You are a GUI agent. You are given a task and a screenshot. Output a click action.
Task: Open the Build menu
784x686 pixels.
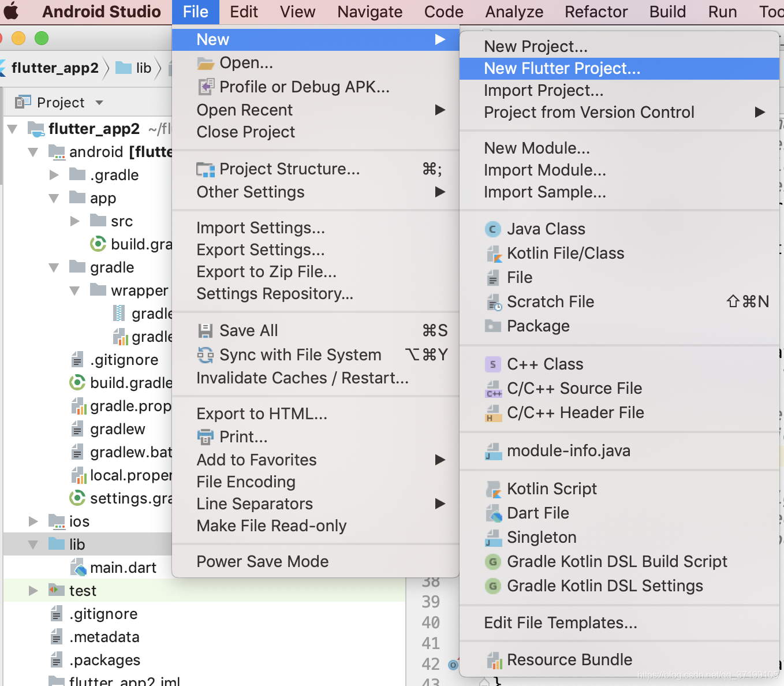pos(667,12)
